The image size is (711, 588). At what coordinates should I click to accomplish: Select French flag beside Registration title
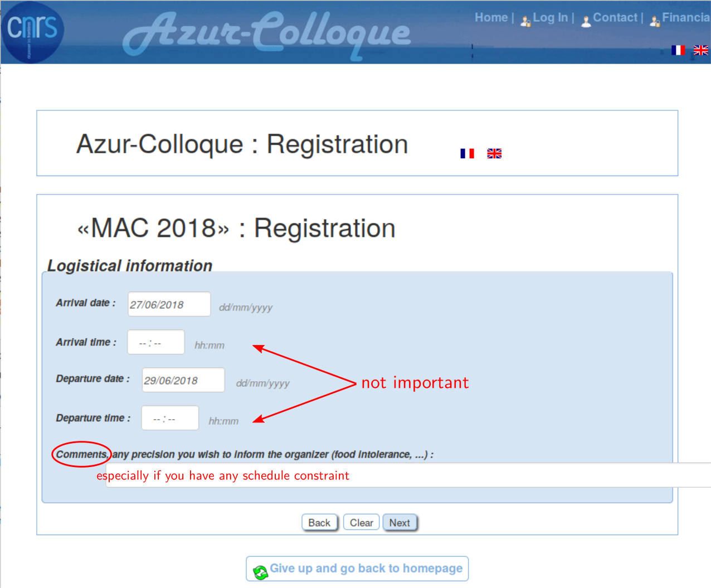coord(467,153)
